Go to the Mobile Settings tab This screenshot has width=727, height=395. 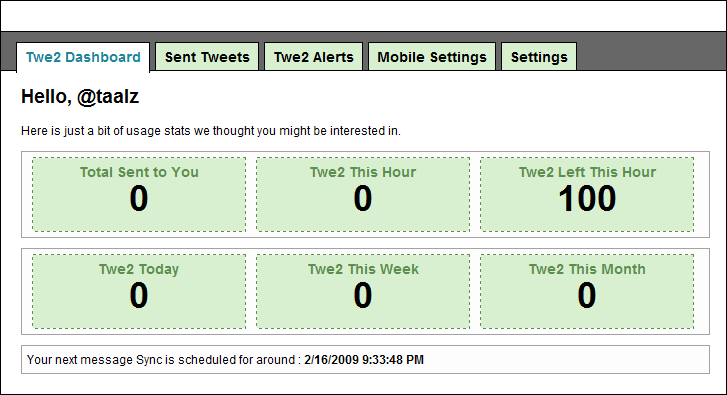click(x=432, y=57)
